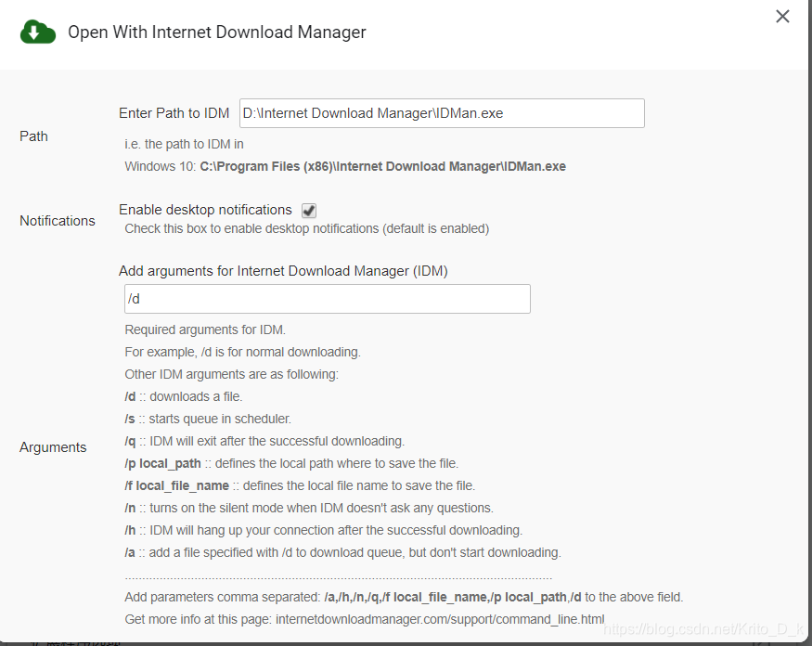Open internetdownloadmanager.com command_line.html link text
This screenshot has width=812, height=646.
click(440, 619)
